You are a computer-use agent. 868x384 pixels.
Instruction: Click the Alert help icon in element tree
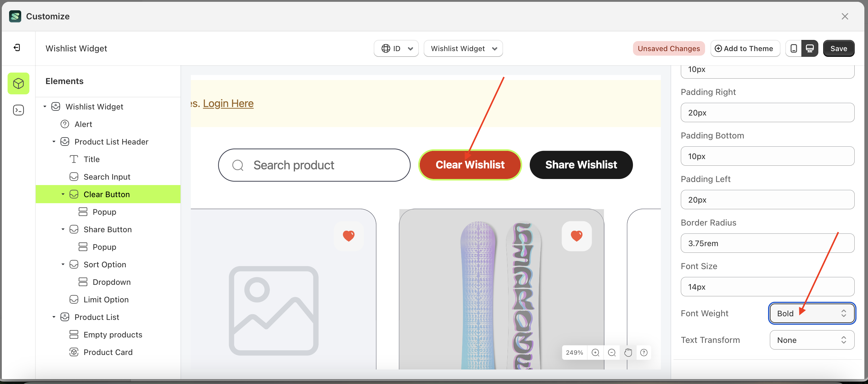(x=65, y=124)
